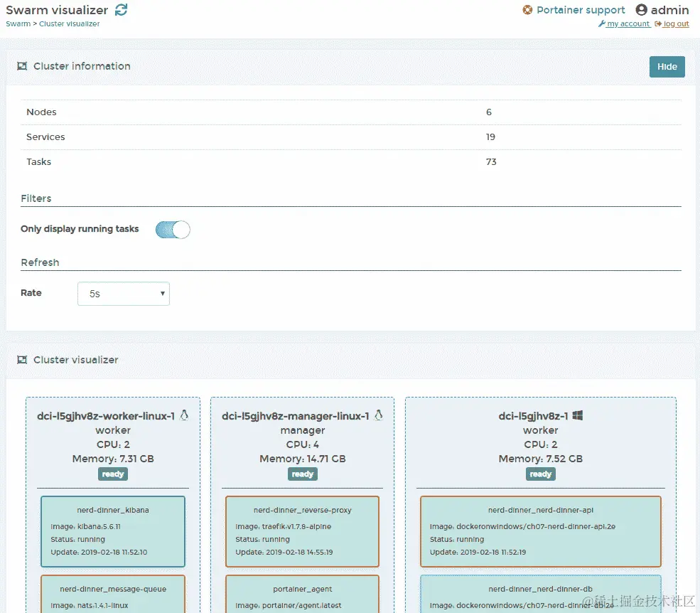Click the Tasks count value 73

[x=491, y=161]
